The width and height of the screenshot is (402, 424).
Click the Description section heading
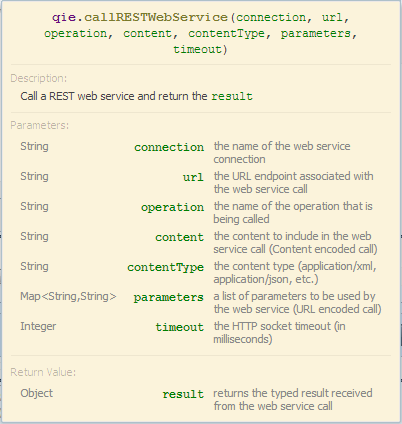[39, 78]
